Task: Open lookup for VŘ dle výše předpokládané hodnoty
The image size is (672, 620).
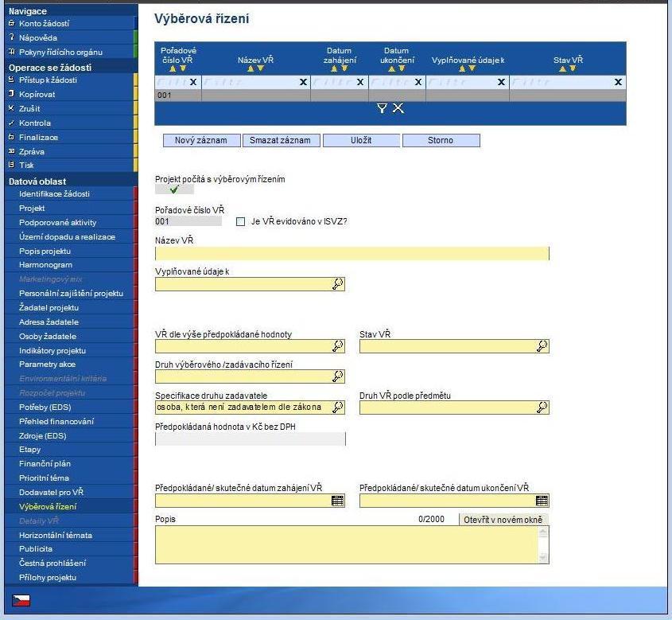Action: pos(338,346)
